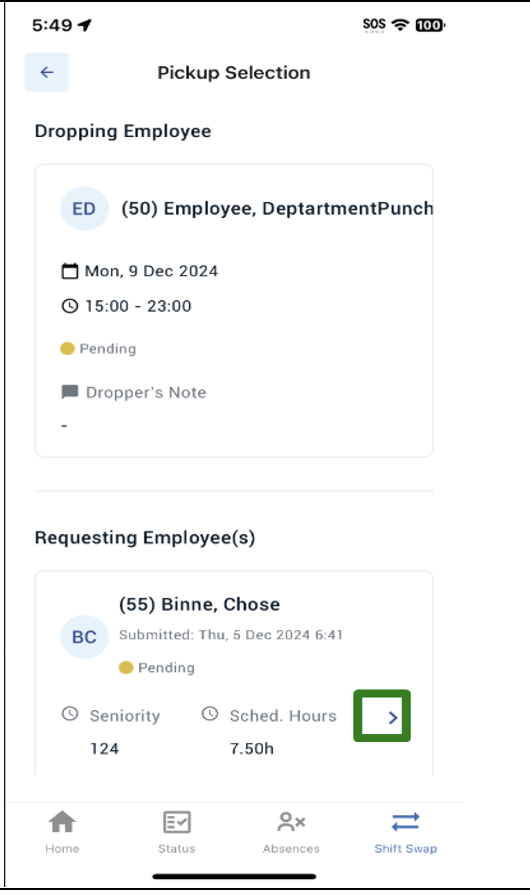Open the Home tab

click(62, 831)
